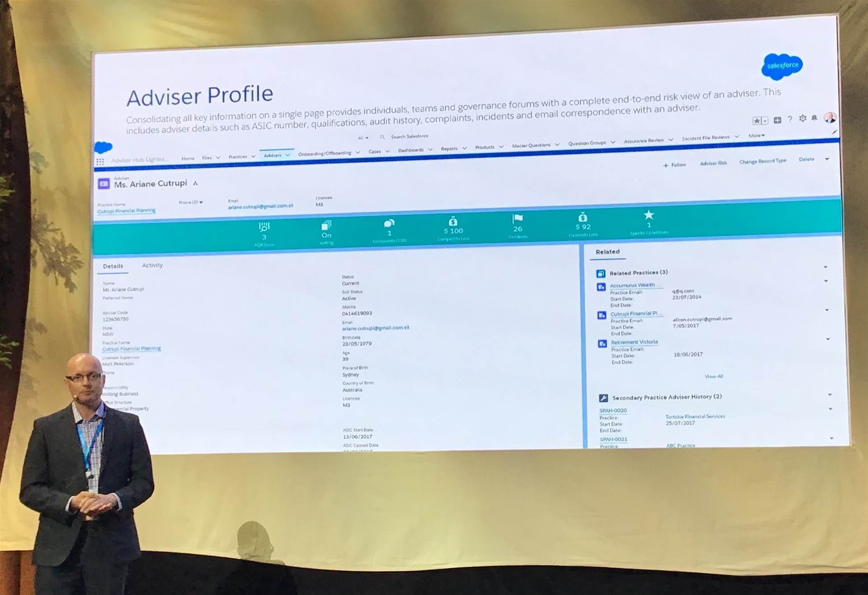Screen dimensions: 868x595
Task: Open the app launcher grid icon
Action: 100,162
